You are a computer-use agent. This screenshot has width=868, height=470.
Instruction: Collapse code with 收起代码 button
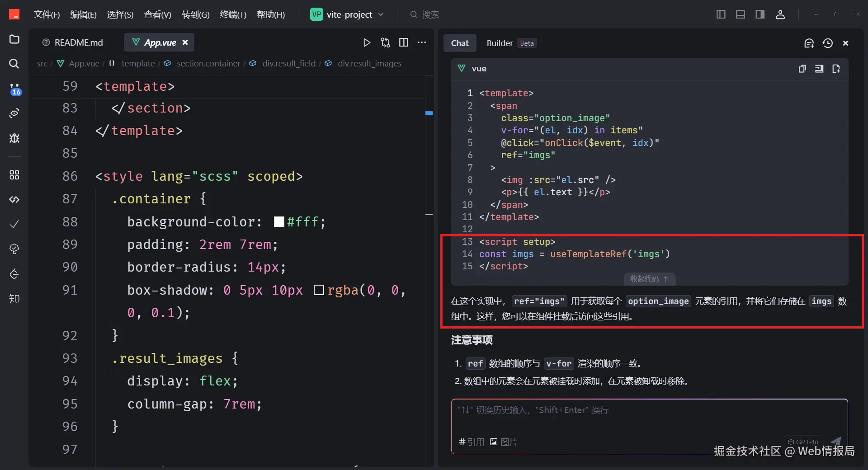(x=650, y=279)
